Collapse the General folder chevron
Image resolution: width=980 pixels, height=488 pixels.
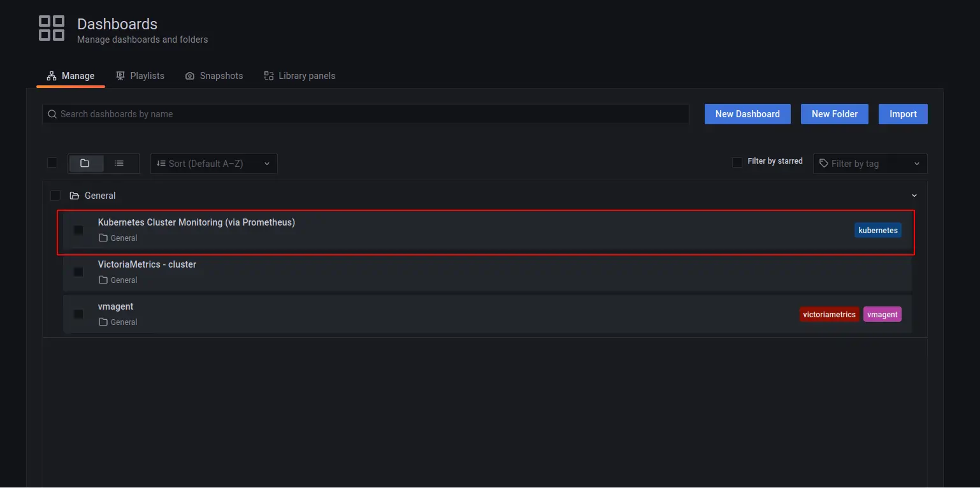click(914, 196)
